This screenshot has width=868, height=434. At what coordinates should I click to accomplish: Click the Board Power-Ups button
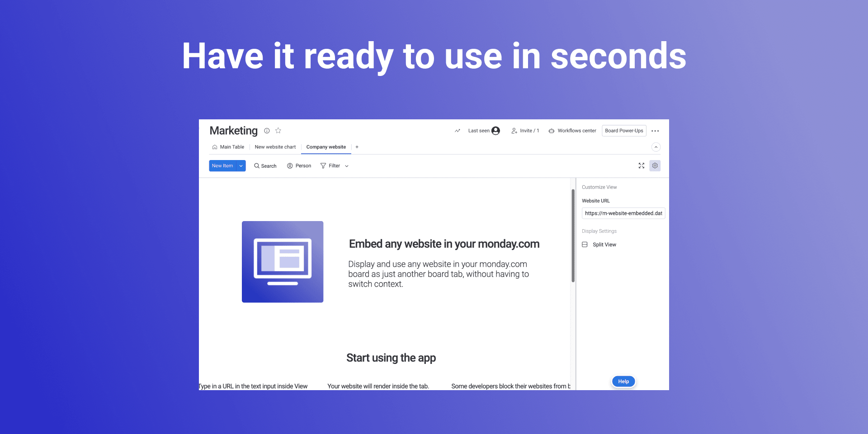624,131
